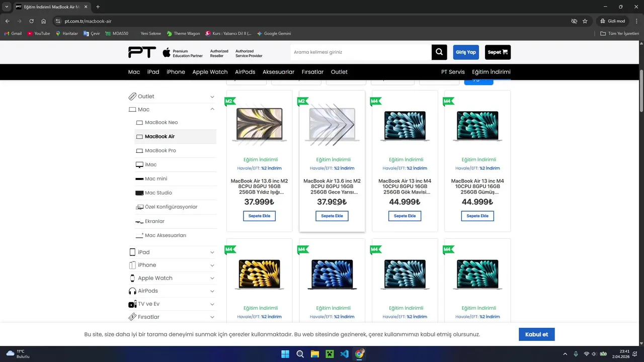Open the AirPods navigation menu
The width and height of the screenshot is (644, 362).
[245, 72]
